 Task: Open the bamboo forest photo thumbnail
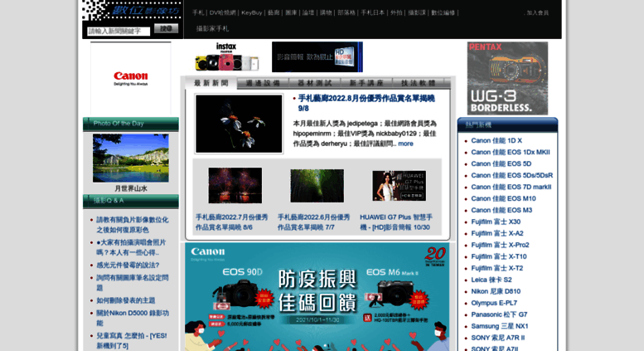tap(317, 185)
